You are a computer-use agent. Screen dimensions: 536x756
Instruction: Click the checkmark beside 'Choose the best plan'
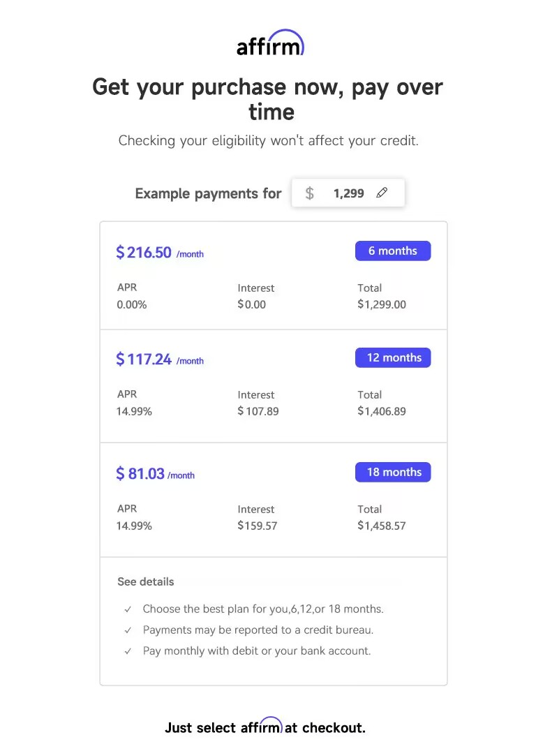click(128, 609)
